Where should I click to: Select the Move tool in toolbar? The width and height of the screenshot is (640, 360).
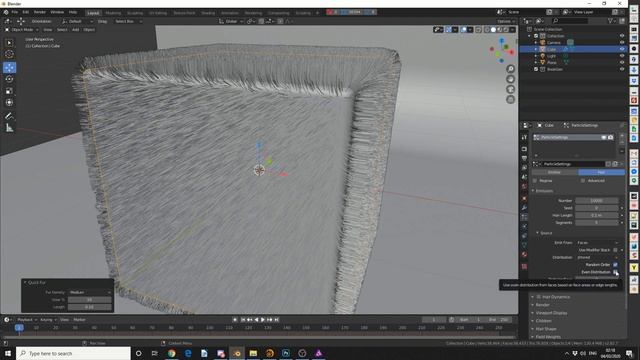click(9, 67)
